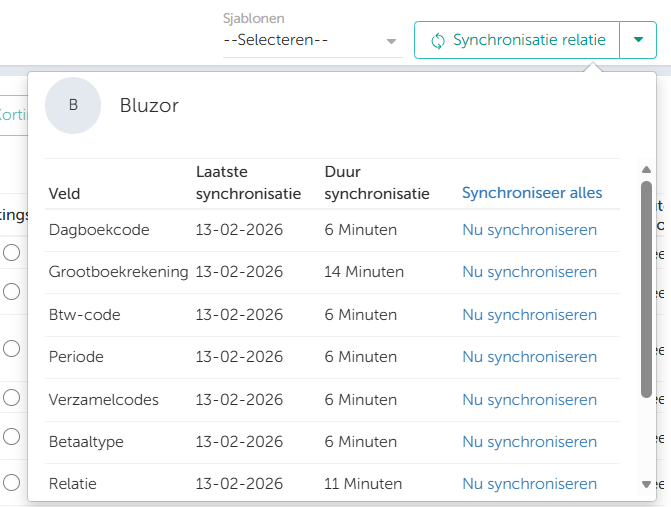The image size is (671, 507).
Task: Click the scrollbar down arrow in the sync panel
Action: pyautogui.click(x=646, y=484)
